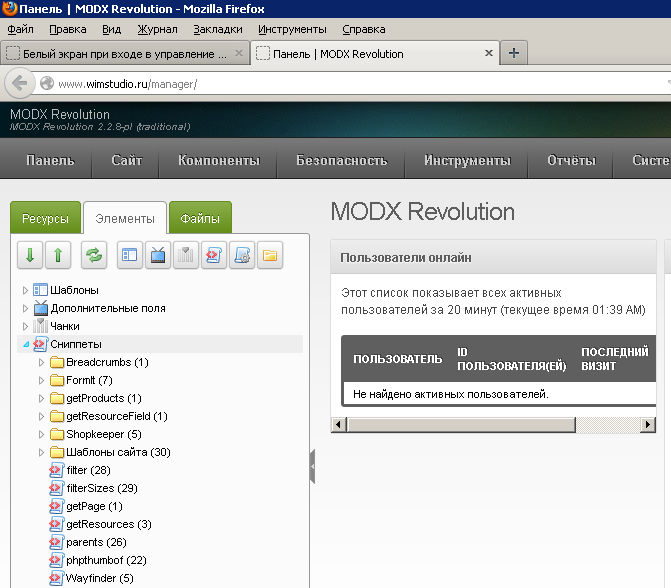Expand the FormIt category

41,380
